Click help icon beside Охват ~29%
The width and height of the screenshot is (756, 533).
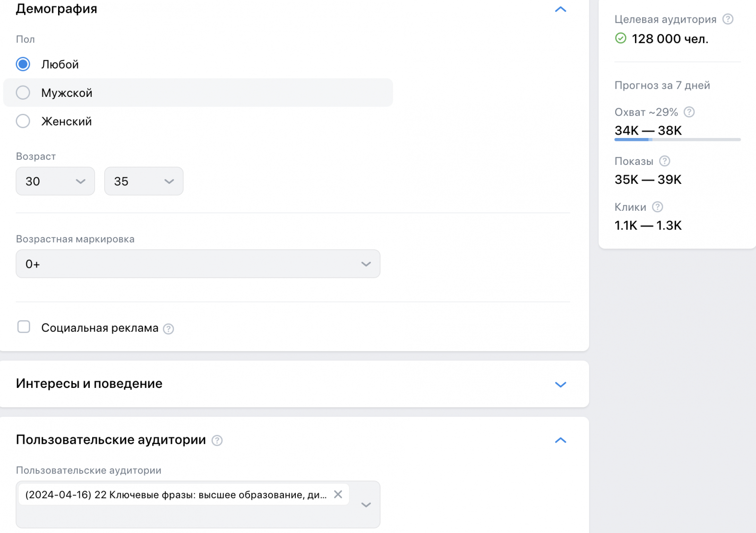point(689,112)
